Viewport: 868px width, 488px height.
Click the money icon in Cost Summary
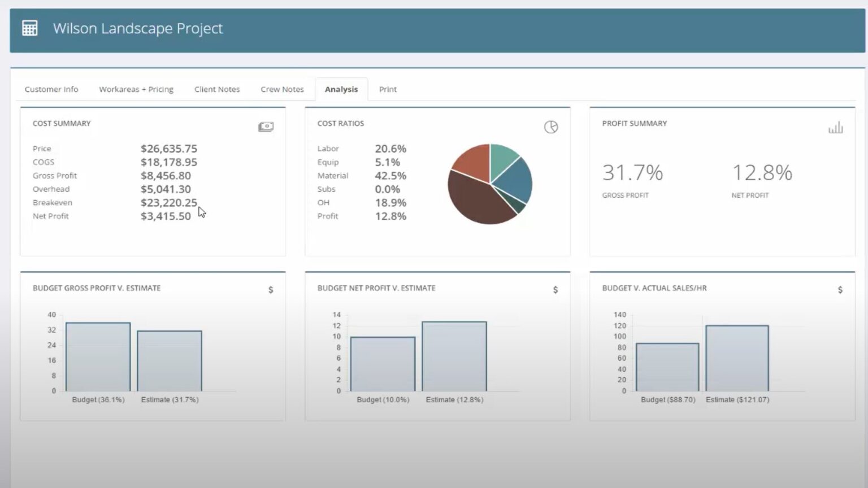pos(266,127)
